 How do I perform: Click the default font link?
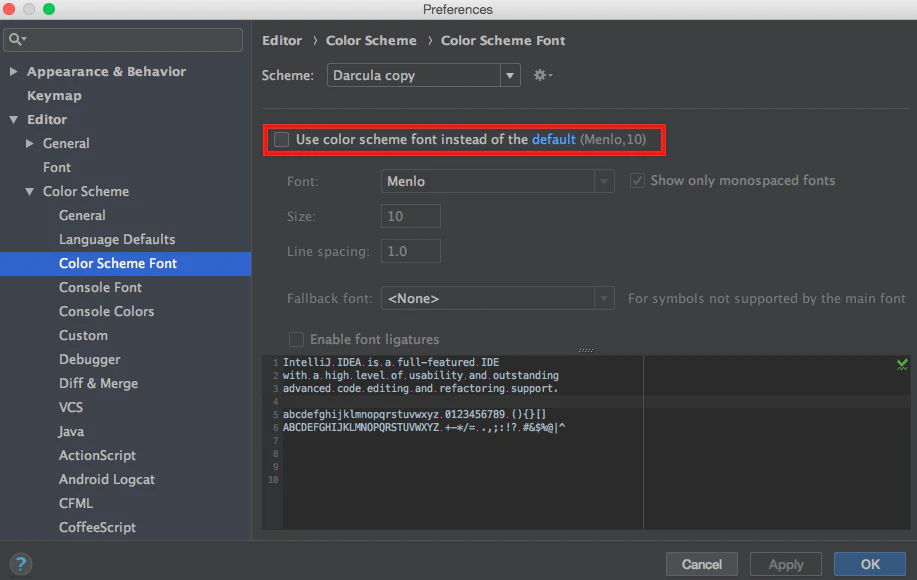coord(554,139)
